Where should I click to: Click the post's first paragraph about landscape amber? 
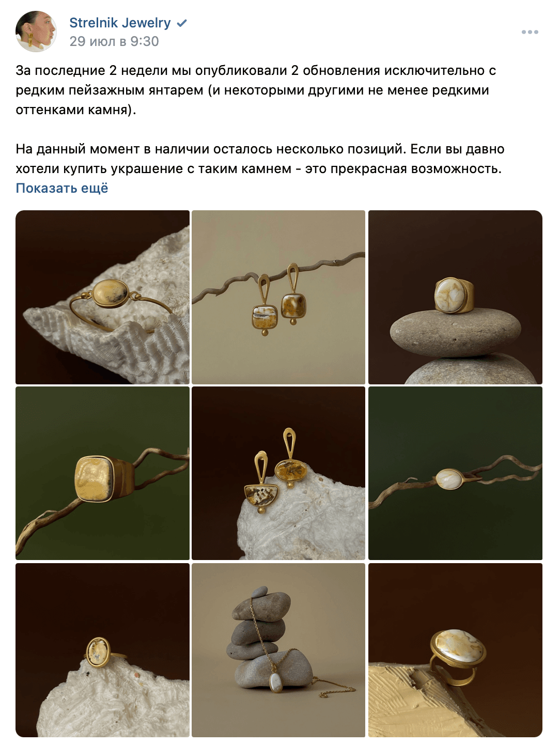click(256, 90)
